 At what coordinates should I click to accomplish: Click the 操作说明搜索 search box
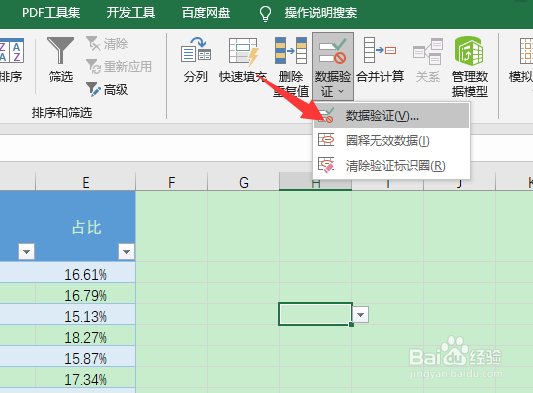(x=321, y=13)
